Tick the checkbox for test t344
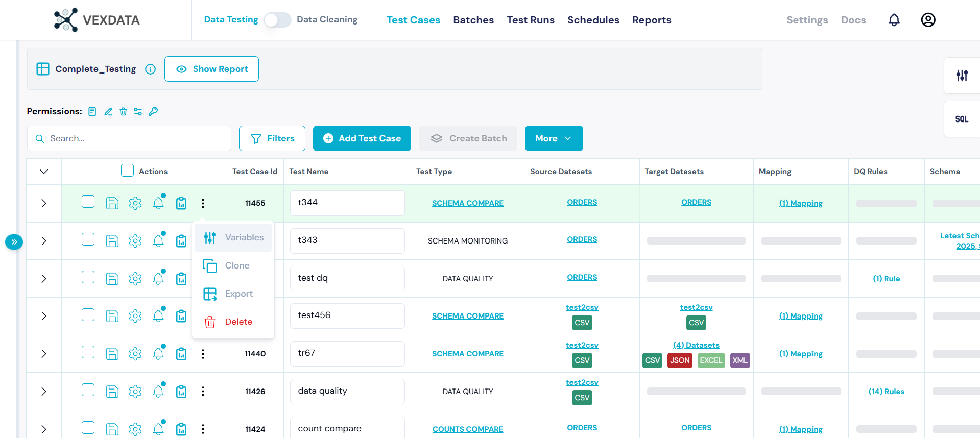The height and width of the screenshot is (438, 980). (x=88, y=202)
